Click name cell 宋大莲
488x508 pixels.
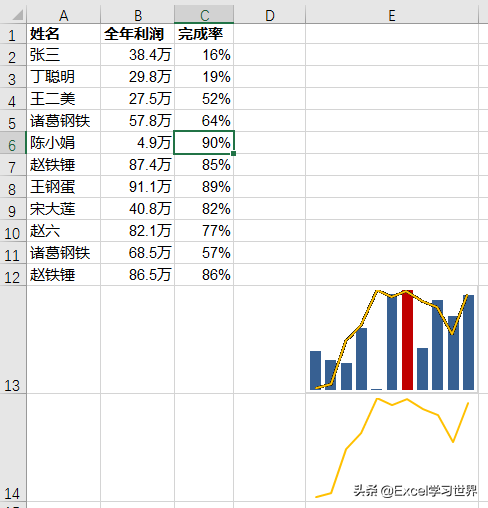tap(63, 209)
